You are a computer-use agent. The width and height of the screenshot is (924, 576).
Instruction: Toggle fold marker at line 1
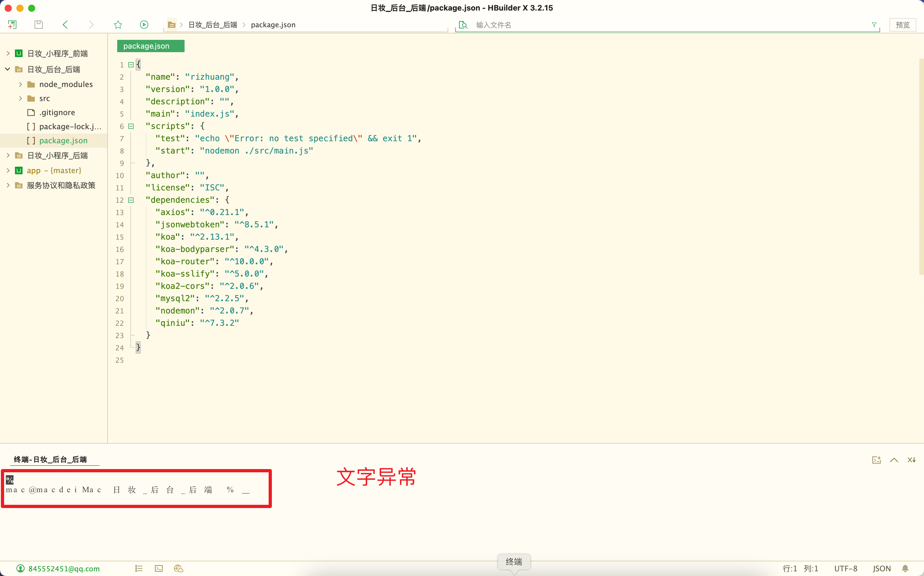131,65
